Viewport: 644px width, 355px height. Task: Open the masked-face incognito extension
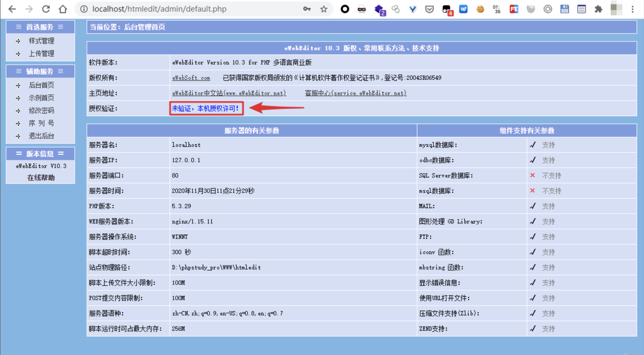click(362, 10)
